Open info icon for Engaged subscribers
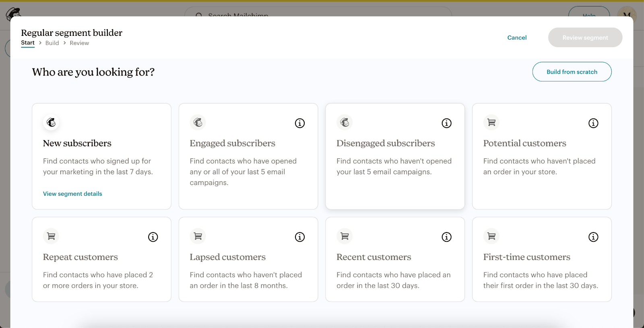The width and height of the screenshot is (644, 328). coord(300,123)
